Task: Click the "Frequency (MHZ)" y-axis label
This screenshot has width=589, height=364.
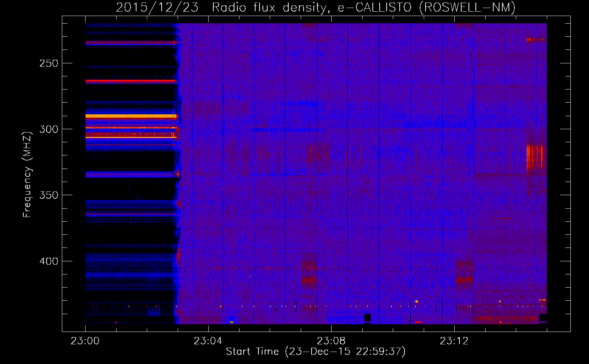Action: click(27, 175)
